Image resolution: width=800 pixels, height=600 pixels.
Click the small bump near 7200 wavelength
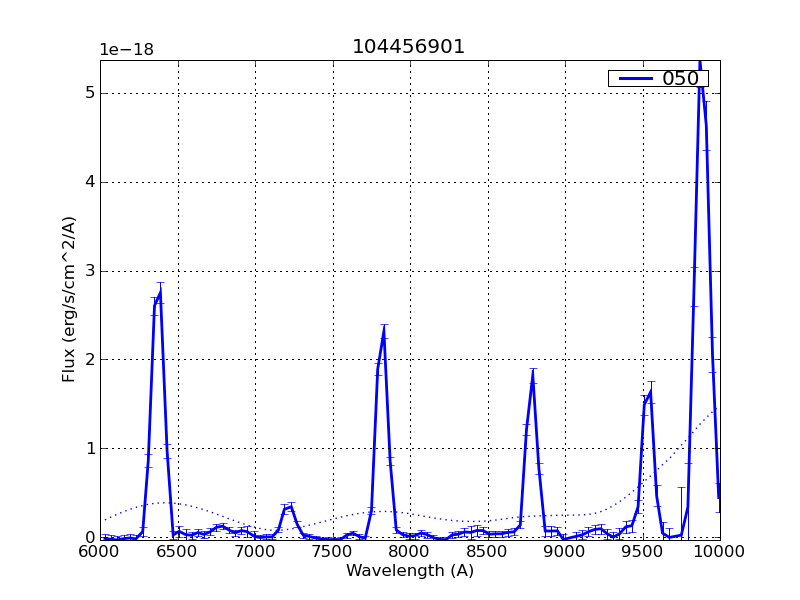pyautogui.click(x=290, y=507)
